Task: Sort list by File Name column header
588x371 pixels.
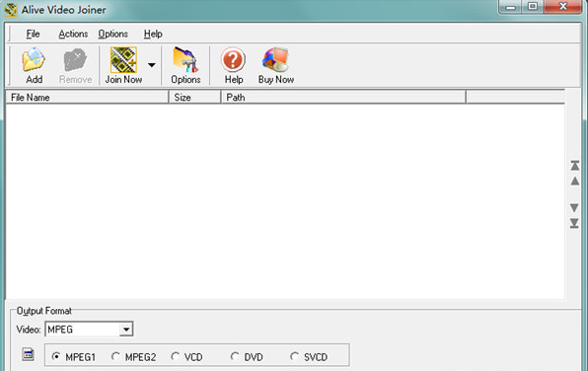Action: [88, 97]
